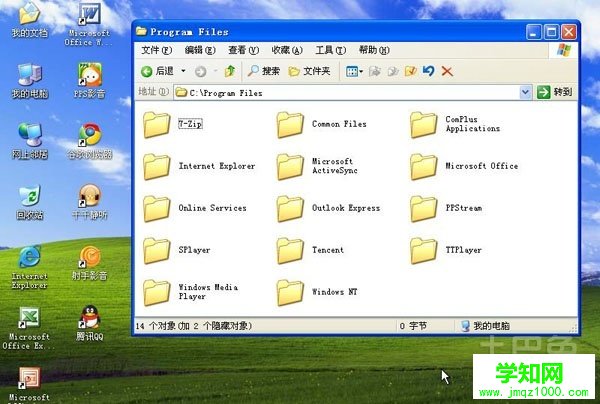This screenshot has height=404, width=600.
Task: Open the Help (帮助) menu
Action: [374, 50]
